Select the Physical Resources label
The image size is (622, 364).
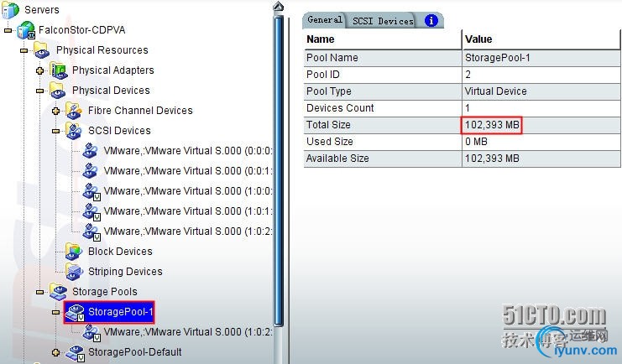tap(102, 50)
